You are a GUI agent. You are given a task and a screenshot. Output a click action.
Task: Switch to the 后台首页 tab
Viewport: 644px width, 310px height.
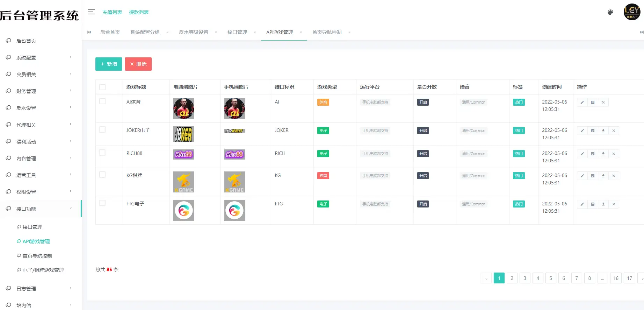click(110, 32)
